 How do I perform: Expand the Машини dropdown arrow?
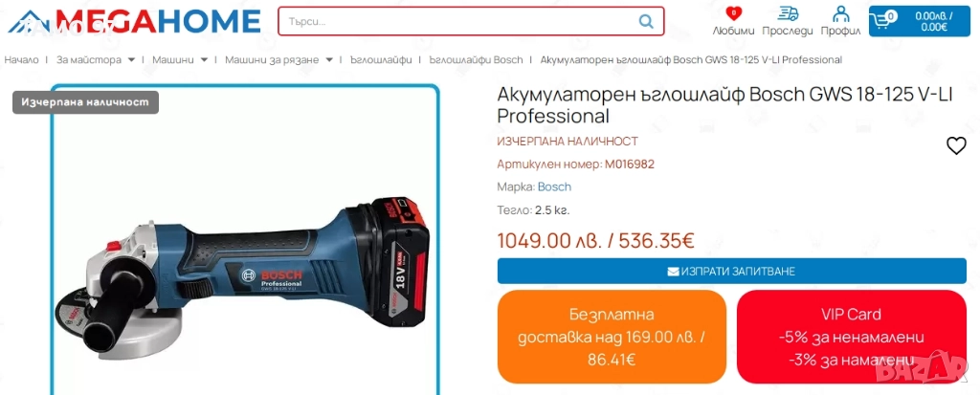pyautogui.click(x=204, y=60)
